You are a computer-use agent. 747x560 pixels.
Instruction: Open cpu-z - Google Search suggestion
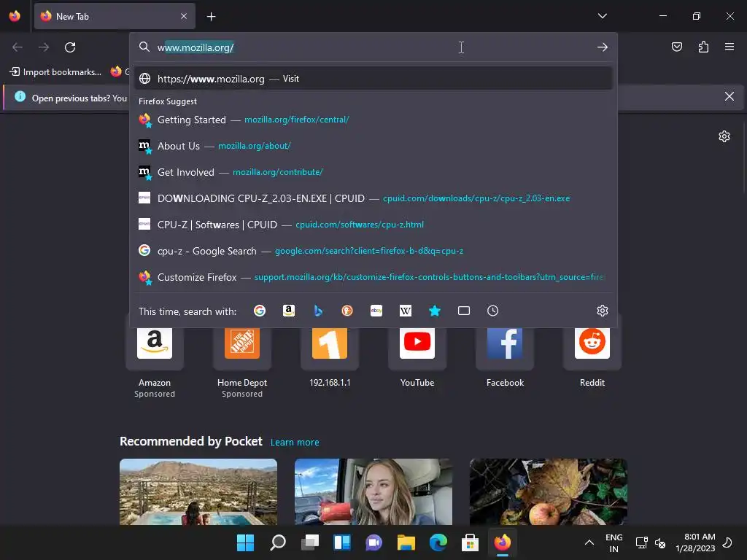tap(373, 251)
